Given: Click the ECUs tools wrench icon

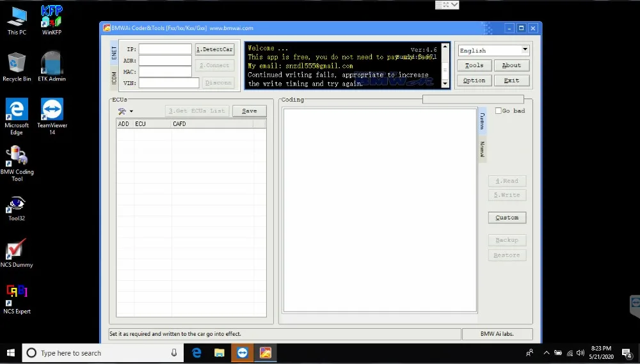Looking at the screenshot, I should 122,111.
